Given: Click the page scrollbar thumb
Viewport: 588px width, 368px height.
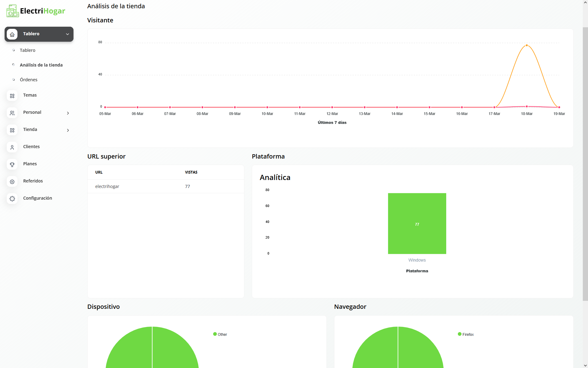Looking at the screenshot, I should 585,164.
